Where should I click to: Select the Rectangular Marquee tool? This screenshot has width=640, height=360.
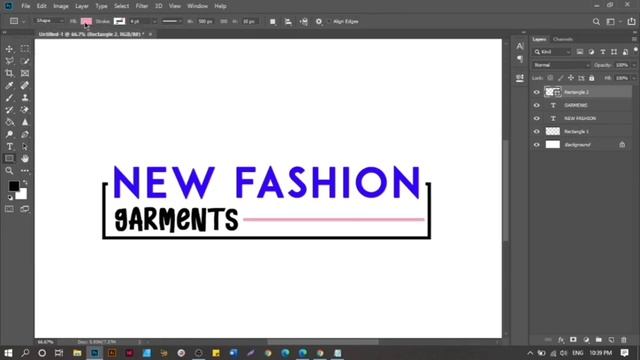point(25,49)
